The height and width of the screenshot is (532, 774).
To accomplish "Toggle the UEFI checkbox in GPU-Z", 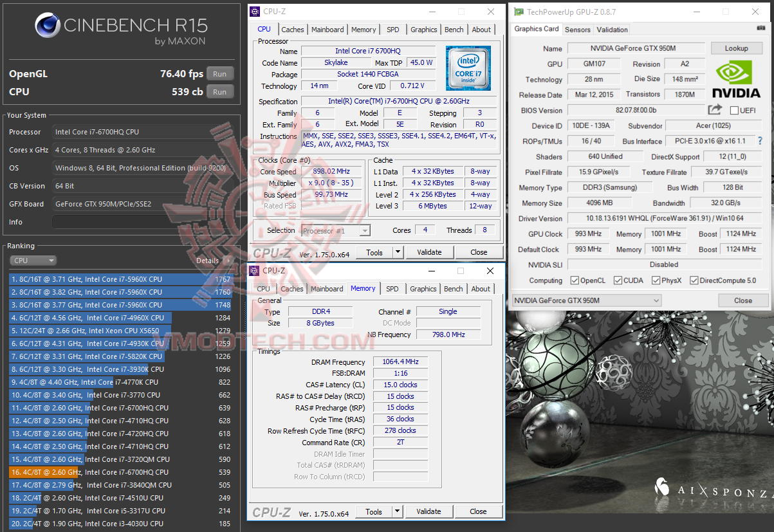I will (x=734, y=111).
